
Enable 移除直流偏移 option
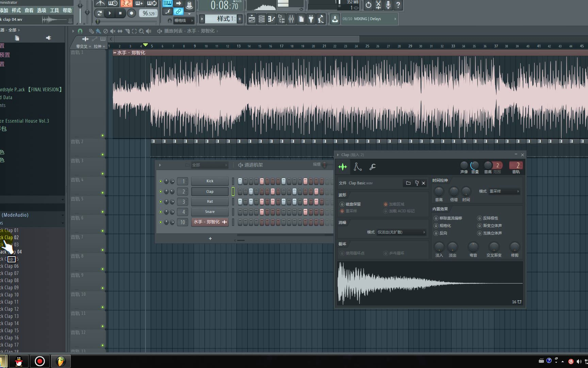click(x=436, y=218)
